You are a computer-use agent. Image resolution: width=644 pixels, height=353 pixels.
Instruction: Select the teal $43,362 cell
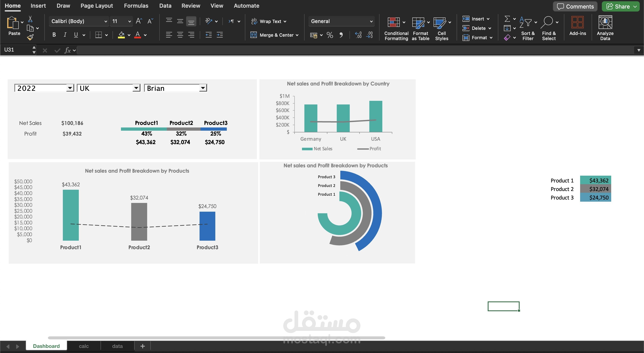click(x=595, y=180)
